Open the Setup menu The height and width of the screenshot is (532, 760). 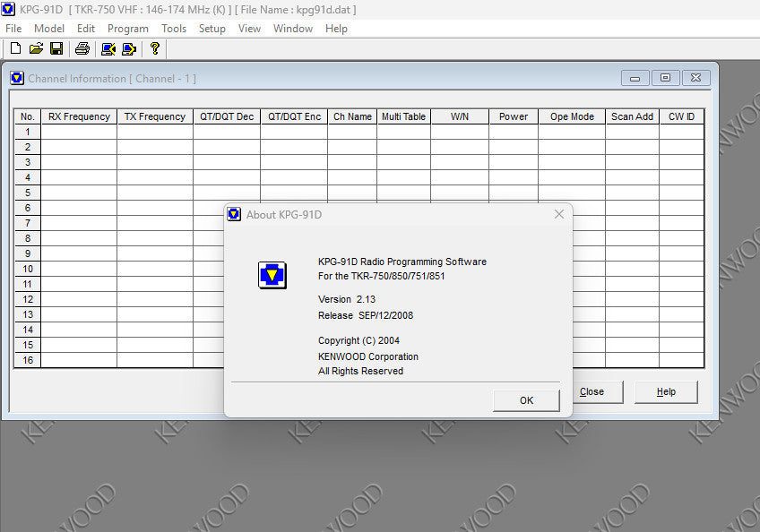click(212, 29)
